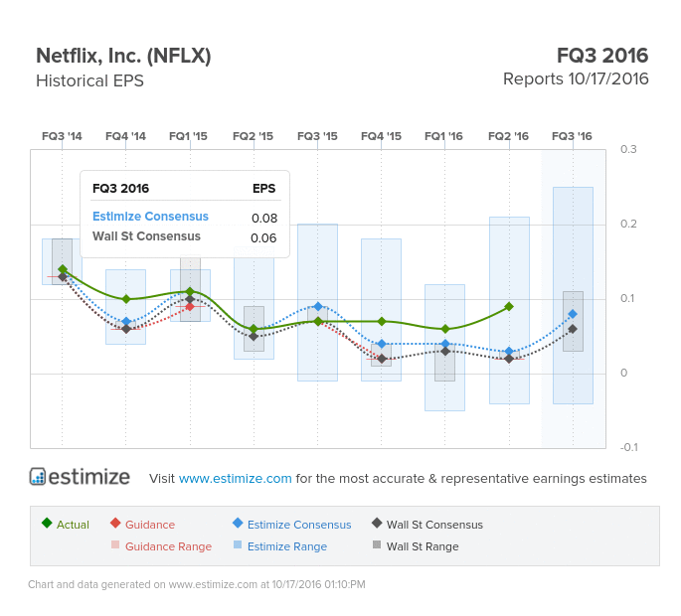This screenshot has width=681, height=616.
Task: Toggle the Actual legend entry
Action: pyautogui.click(x=66, y=524)
